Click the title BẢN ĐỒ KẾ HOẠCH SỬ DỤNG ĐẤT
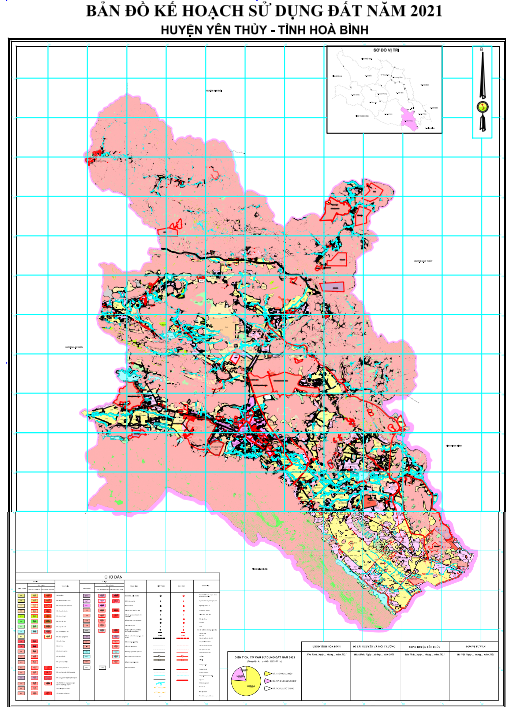510x707 pixels. pyautogui.click(x=264, y=11)
